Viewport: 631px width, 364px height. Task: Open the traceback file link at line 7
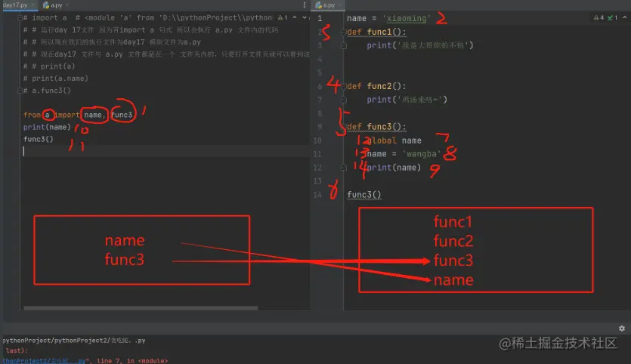45,361
